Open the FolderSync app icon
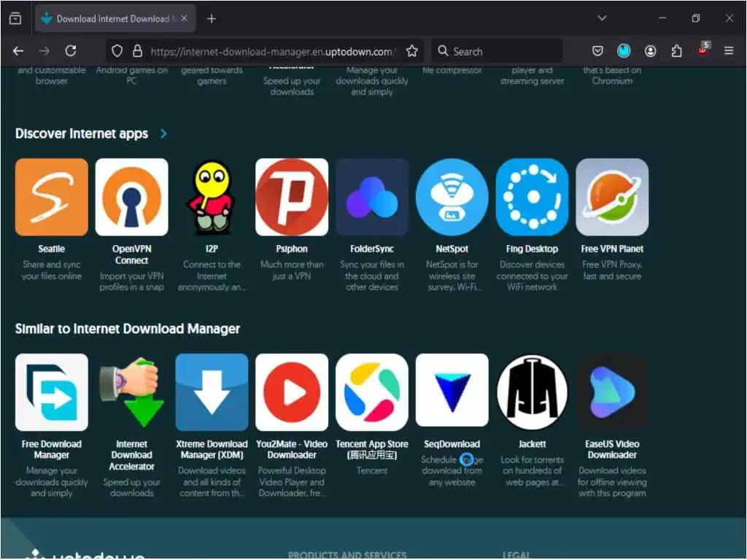Viewport: 747px width, 560px height. 371,197
